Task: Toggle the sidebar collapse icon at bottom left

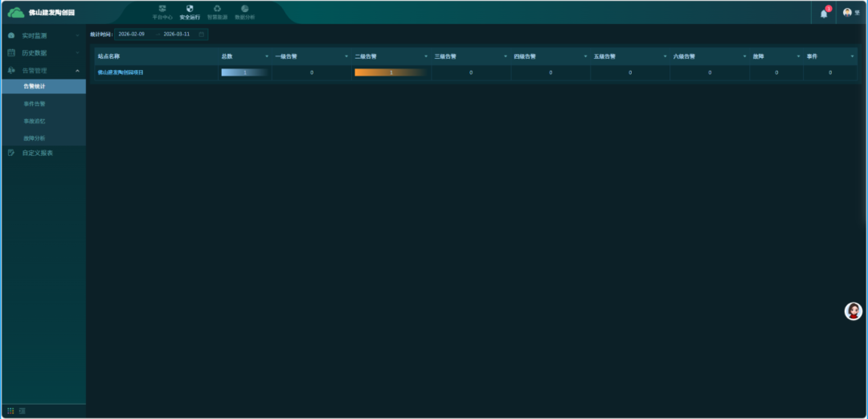Action: pyautogui.click(x=23, y=411)
